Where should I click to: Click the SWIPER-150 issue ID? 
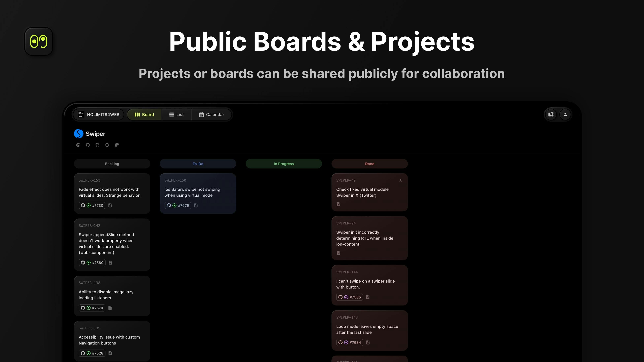(175, 180)
